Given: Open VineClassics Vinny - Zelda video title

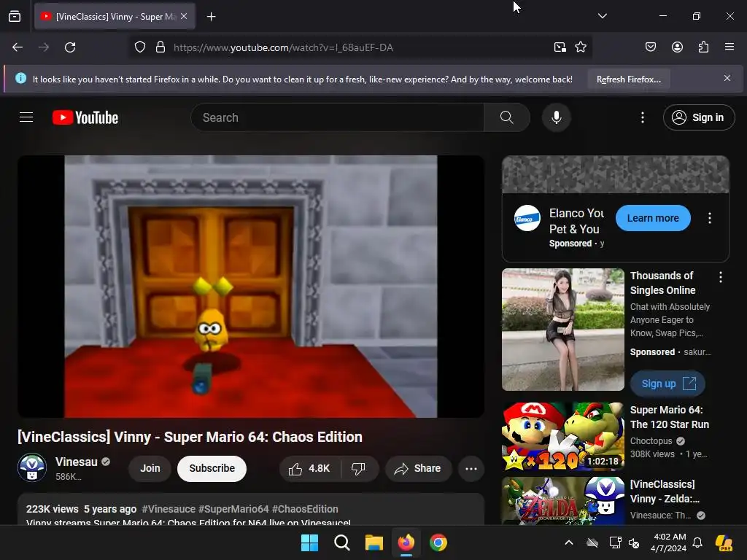Looking at the screenshot, I should (x=665, y=491).
